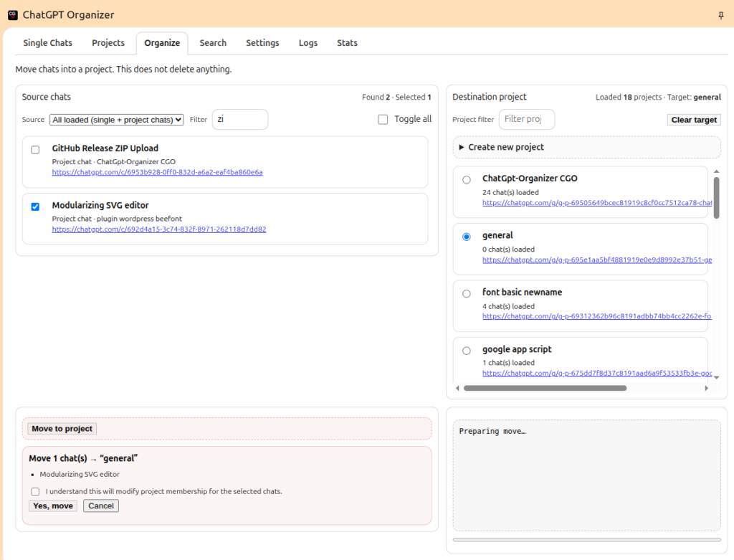Viewport: 734px width, 560px height.
Task: Click the ChatGPT Organizer app logo icon
Action: click(12, 14)
